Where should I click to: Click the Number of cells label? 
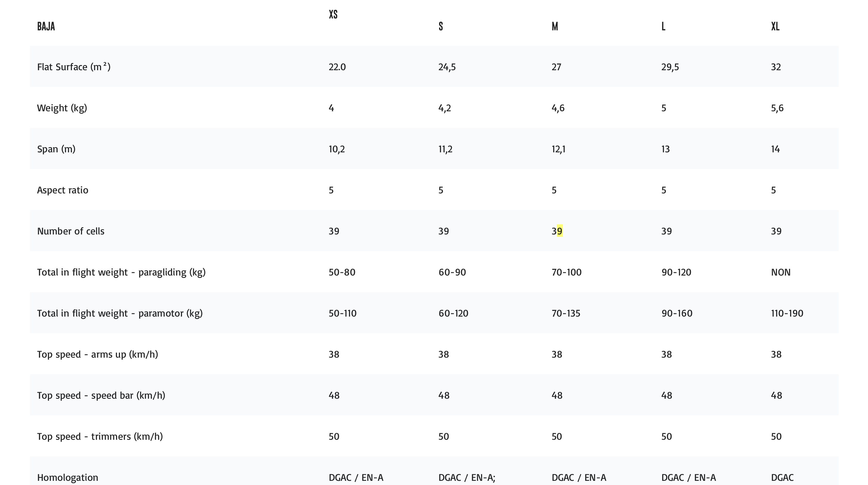coord(71,231)
